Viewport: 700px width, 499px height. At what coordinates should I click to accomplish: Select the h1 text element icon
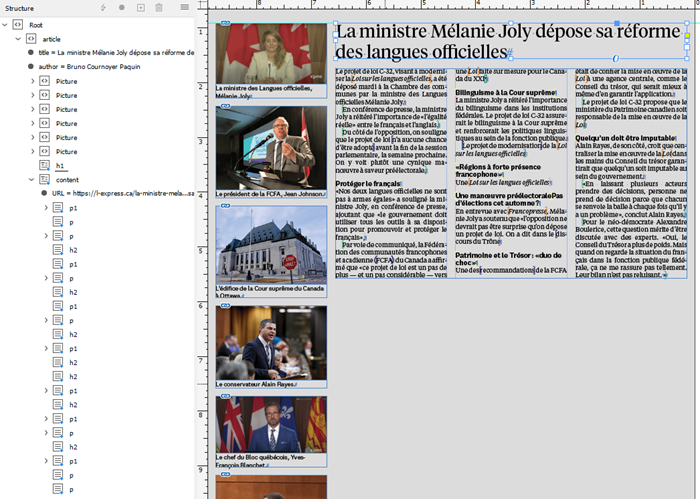45,166
